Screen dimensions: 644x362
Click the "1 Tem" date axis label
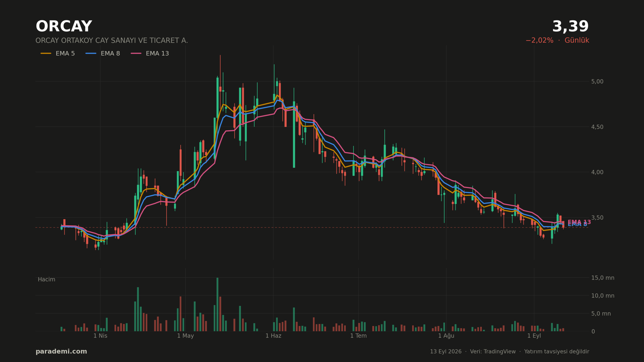pos(358,336)
